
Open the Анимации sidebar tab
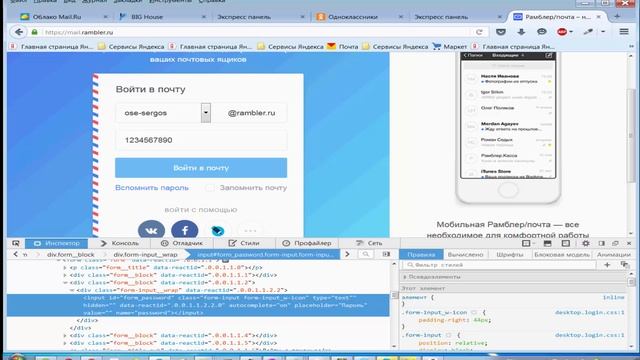[x=613, y=255]
